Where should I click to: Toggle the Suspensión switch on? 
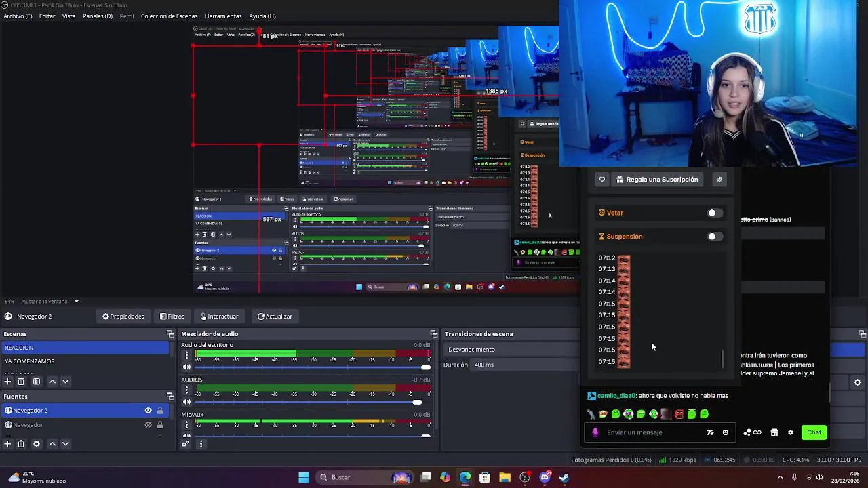pyautogui.click(x=715, y=237)
